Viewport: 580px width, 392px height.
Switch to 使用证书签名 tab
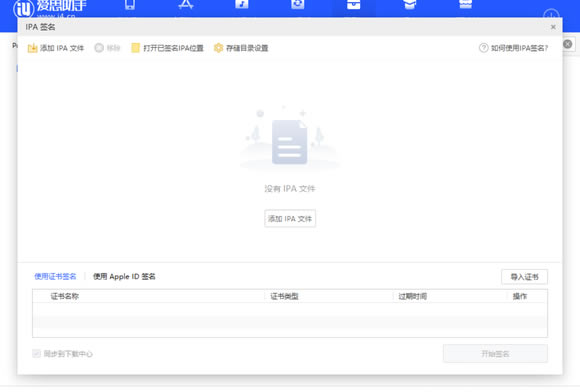[x=55, y=276]
